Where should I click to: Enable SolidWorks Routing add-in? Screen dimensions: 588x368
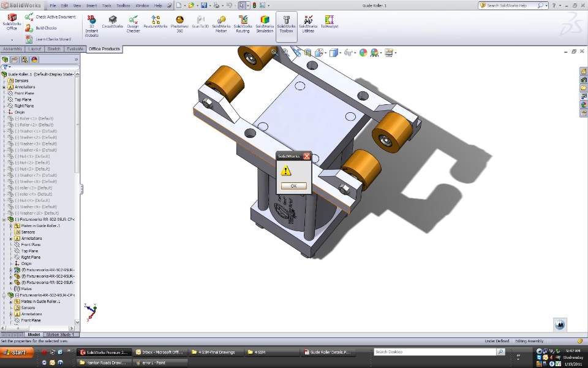coord(243,24)
